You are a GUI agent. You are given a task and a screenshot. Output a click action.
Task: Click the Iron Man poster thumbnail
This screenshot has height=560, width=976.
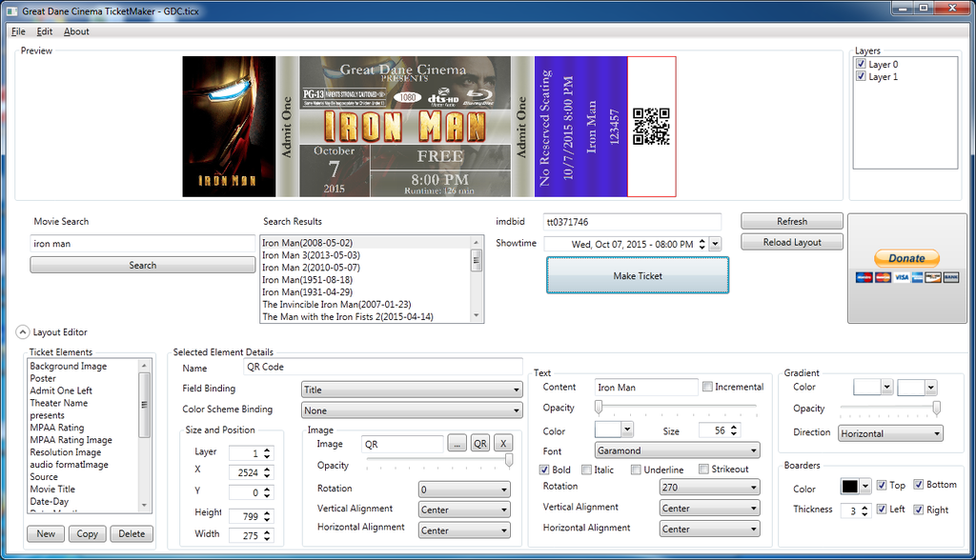[x=229, y=127]
